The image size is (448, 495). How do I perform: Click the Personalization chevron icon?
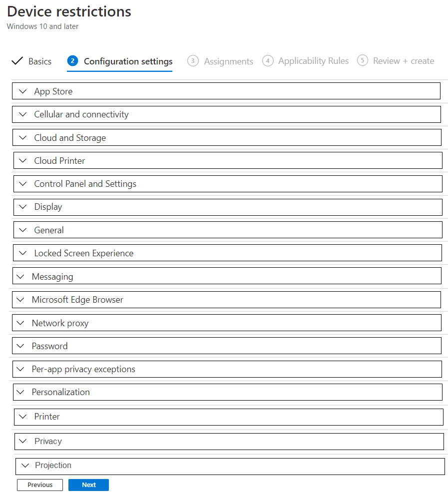tap(20, 392)
